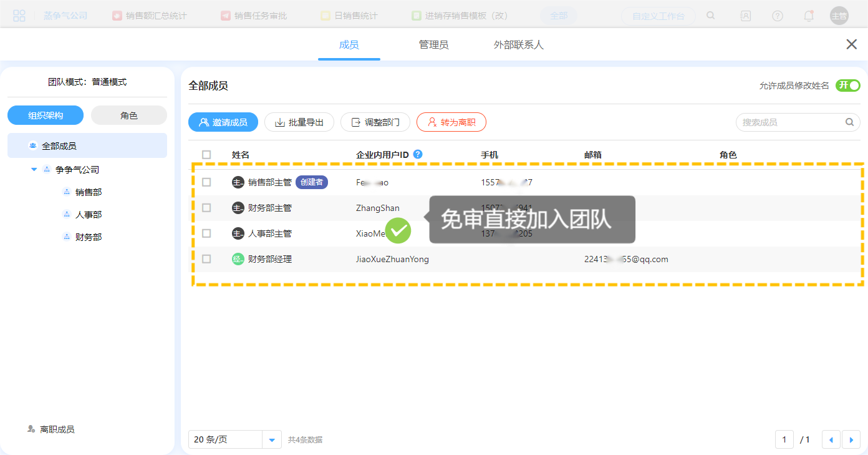Click the 离职成员 icon in sidebar

[31, 429]
